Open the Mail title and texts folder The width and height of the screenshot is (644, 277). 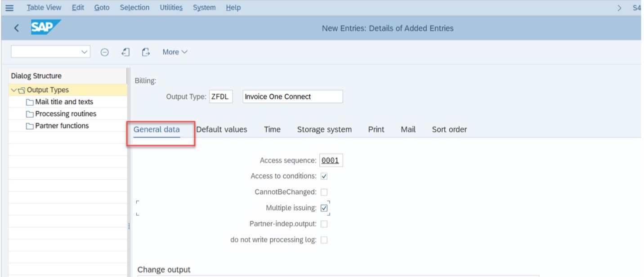(x=64, y=102)
